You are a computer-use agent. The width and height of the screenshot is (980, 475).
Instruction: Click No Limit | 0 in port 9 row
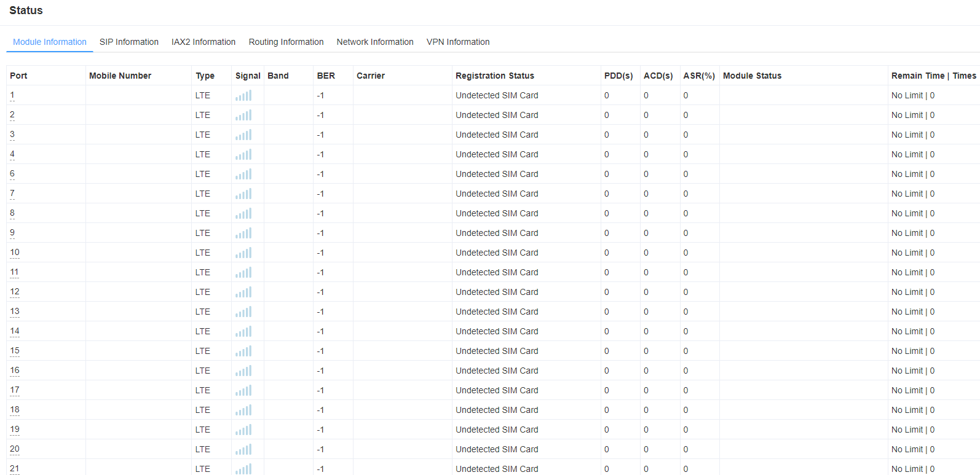pos(913,233)
